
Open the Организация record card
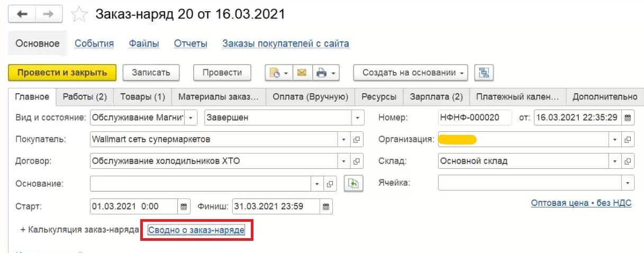(x=628, y=140)
